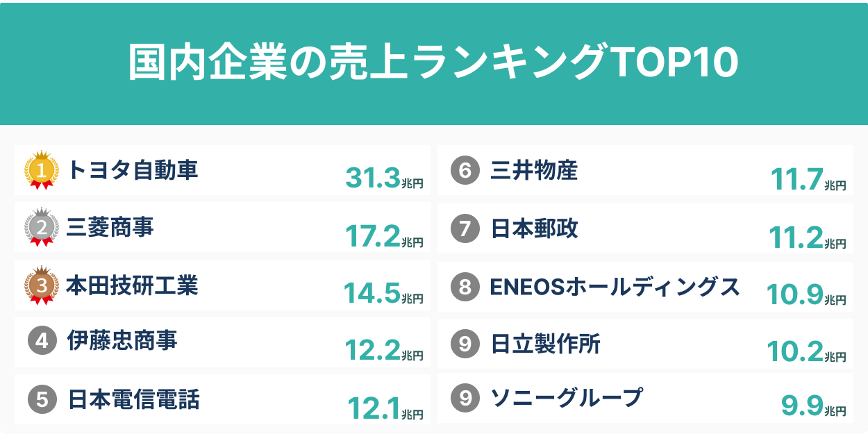Click the 本田技研工業 company name
The width and height of the screenshot is (868, 434).
click(x=133, y=285)
